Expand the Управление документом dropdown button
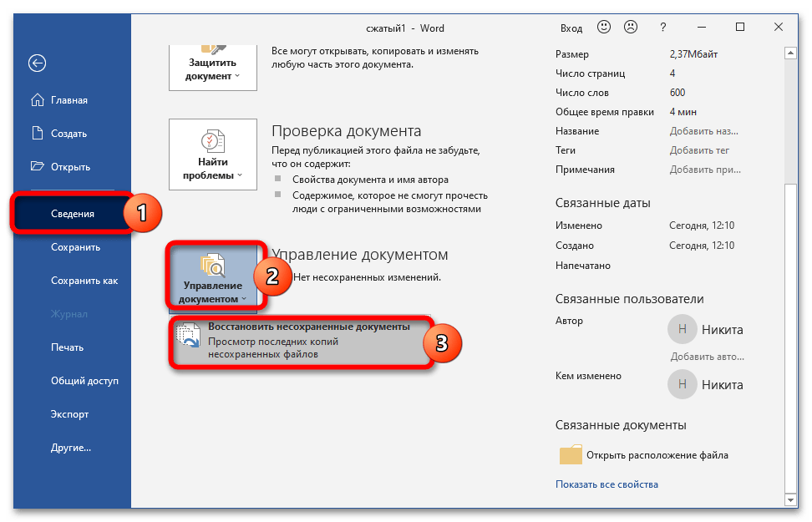This screenshot has height=522, width=812. (x=213, y=278)
